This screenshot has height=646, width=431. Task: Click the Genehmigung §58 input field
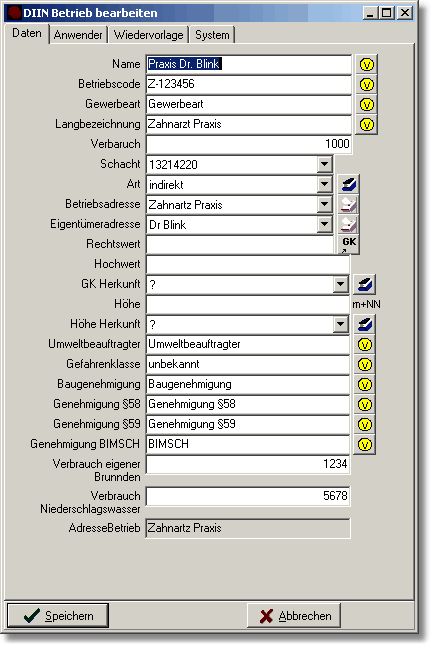[x=248, y=404]
